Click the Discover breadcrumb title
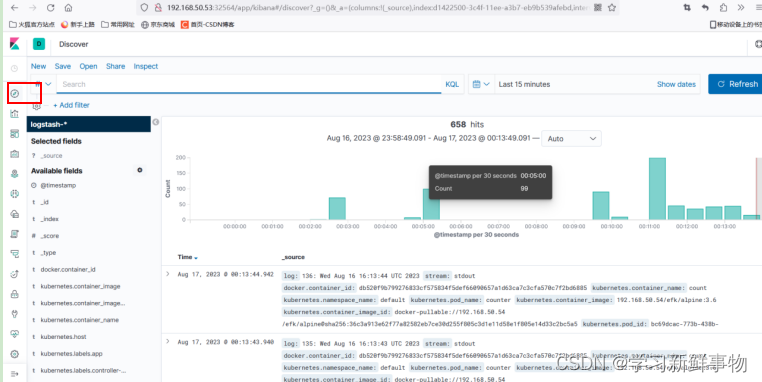 (x=74, y=44)
